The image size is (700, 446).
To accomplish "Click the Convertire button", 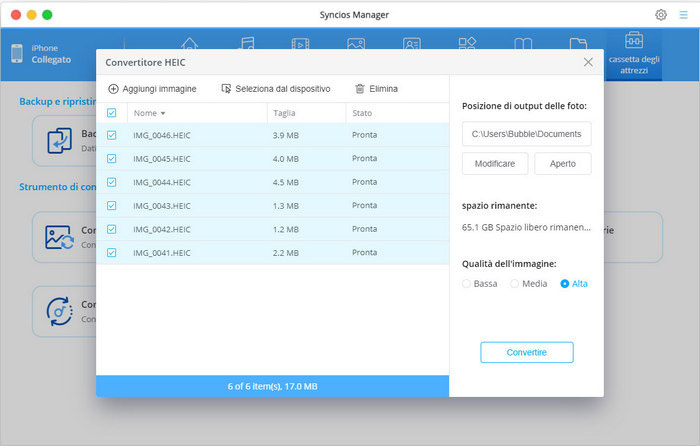I will point(527,352).
